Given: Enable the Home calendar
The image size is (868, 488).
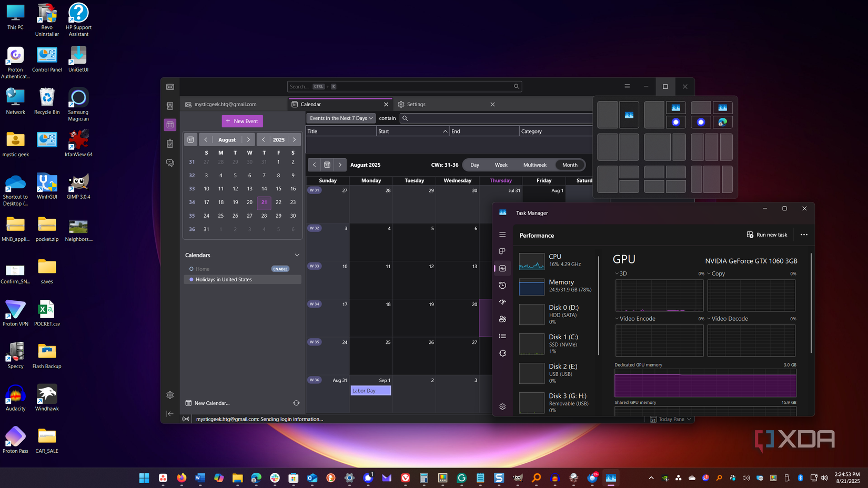Looking at the screenshot, I should (x=280, y=269).
